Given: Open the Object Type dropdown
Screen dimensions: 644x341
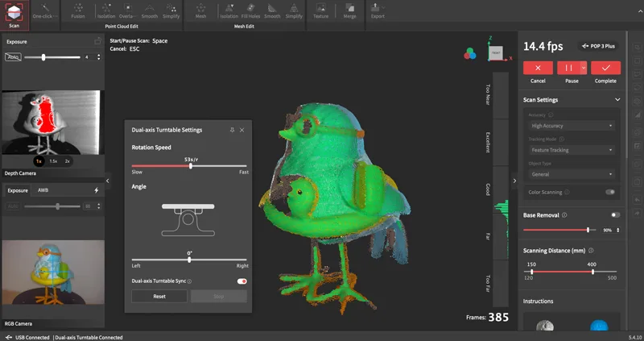Looking at the screenshot, I should 571,174.
